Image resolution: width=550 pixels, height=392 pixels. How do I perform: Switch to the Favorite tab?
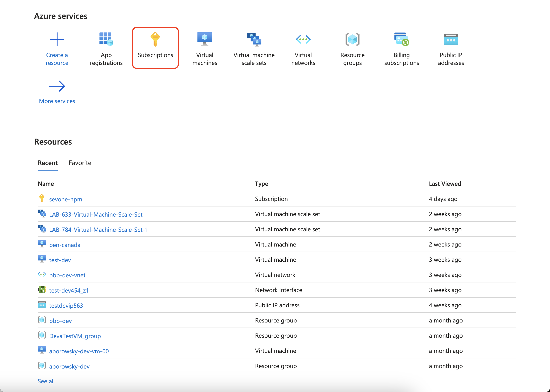pos(80,163)
